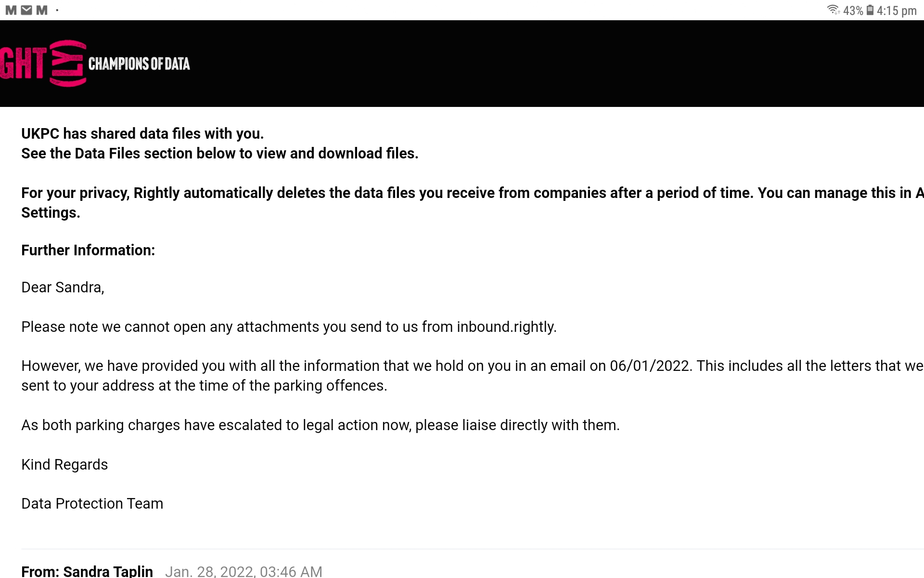This screenshot has height=578, width=924.
Task: Click the inbound.rightly attachments sentence
Action: [289, 327]
